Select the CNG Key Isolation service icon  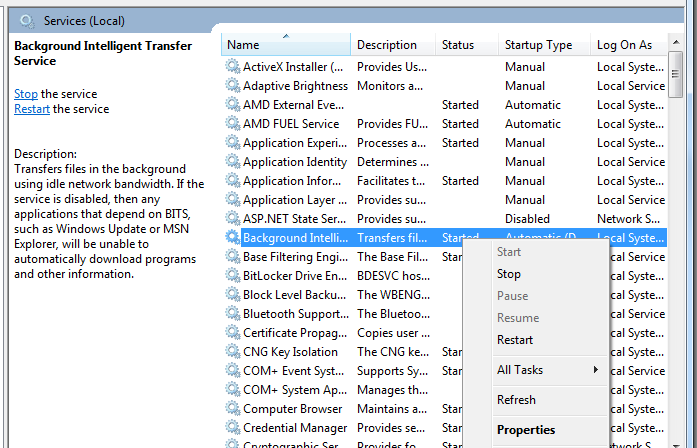point(233,352)
